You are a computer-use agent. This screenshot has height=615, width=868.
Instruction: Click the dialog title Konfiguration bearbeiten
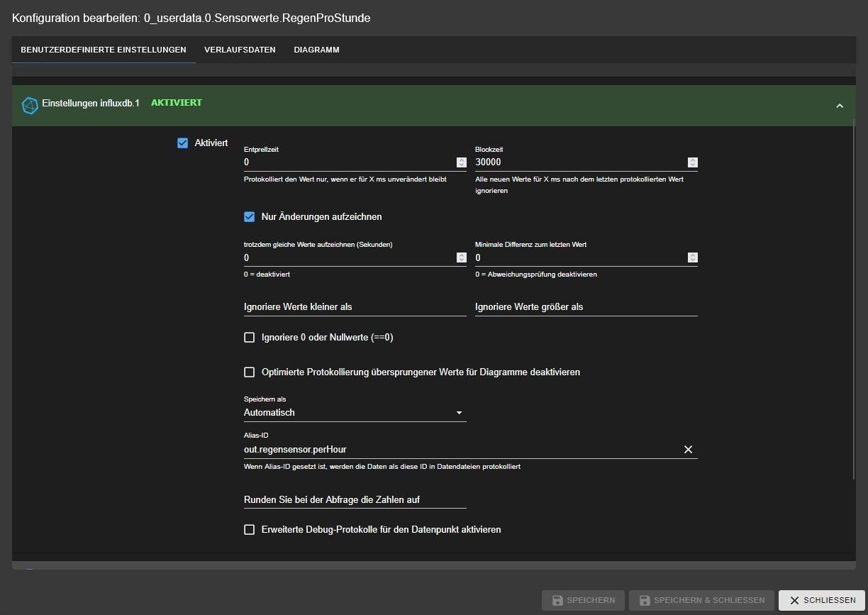pyautogui.click(x=191, y=18)
